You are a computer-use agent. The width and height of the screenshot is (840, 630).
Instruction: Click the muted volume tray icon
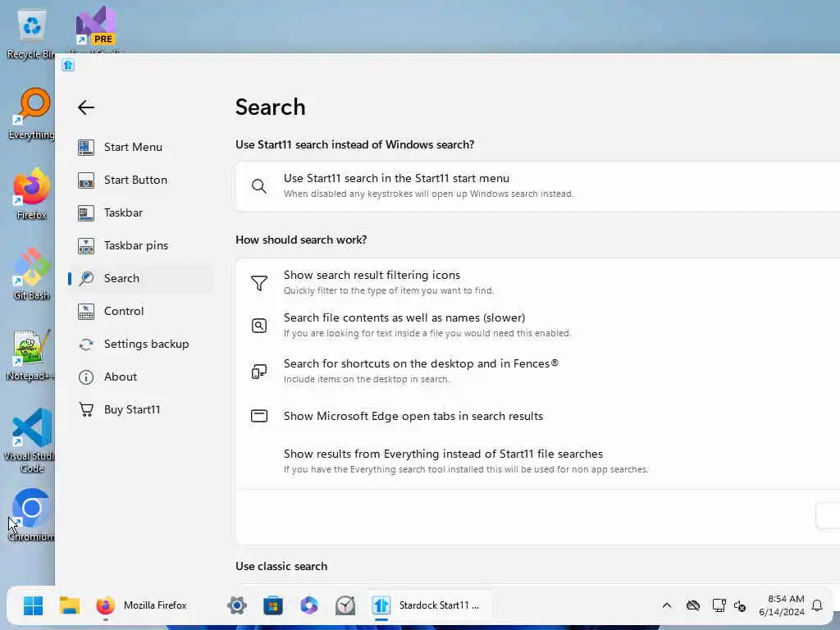tap(740, 606)
